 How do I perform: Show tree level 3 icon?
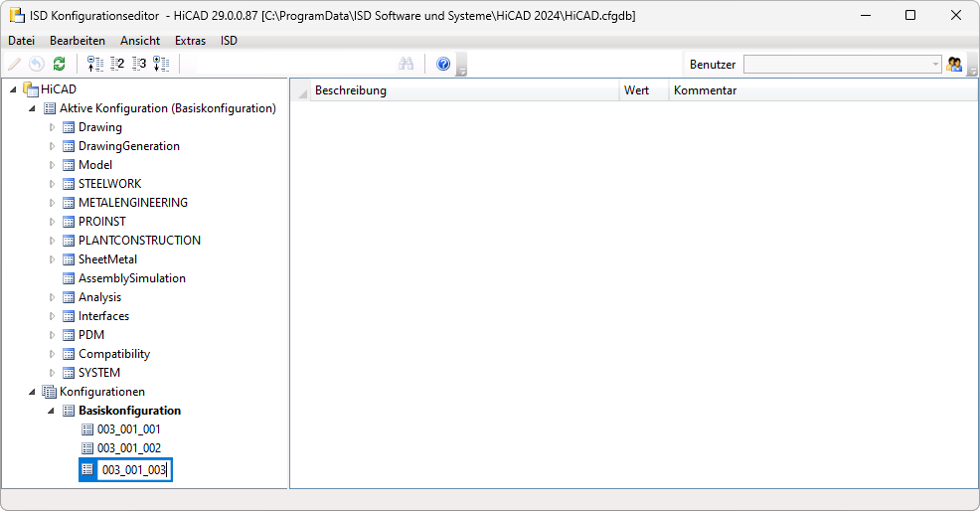[139, 64]
